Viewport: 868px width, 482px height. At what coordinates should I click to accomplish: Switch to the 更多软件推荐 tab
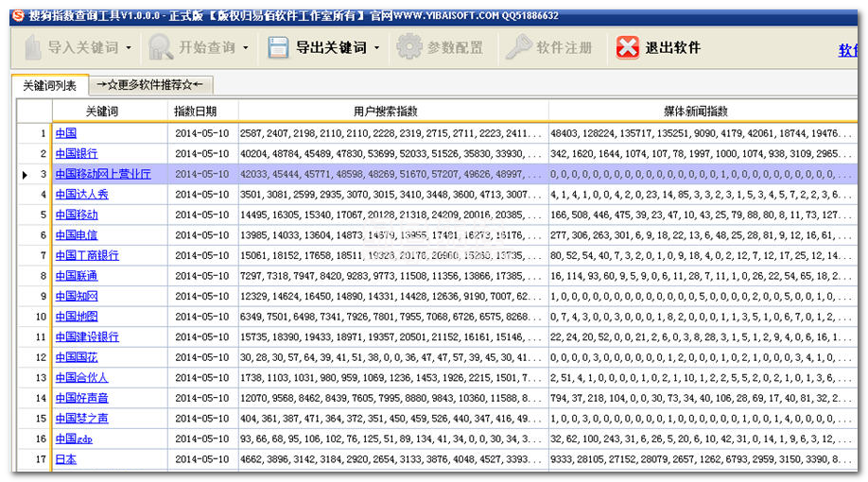(x=150, y=85)
